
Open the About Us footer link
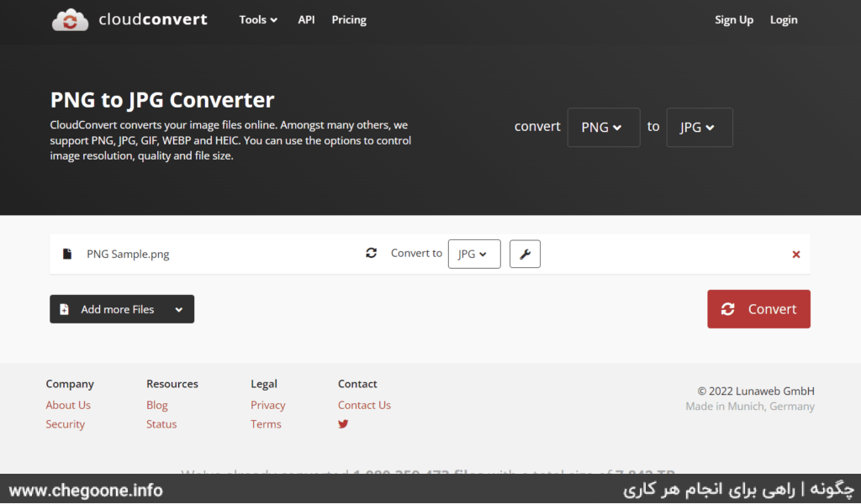click(68, 405)
